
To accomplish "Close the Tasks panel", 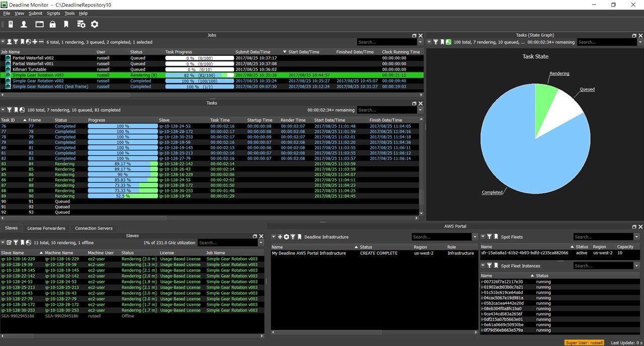I will click(x=421, y=103).
